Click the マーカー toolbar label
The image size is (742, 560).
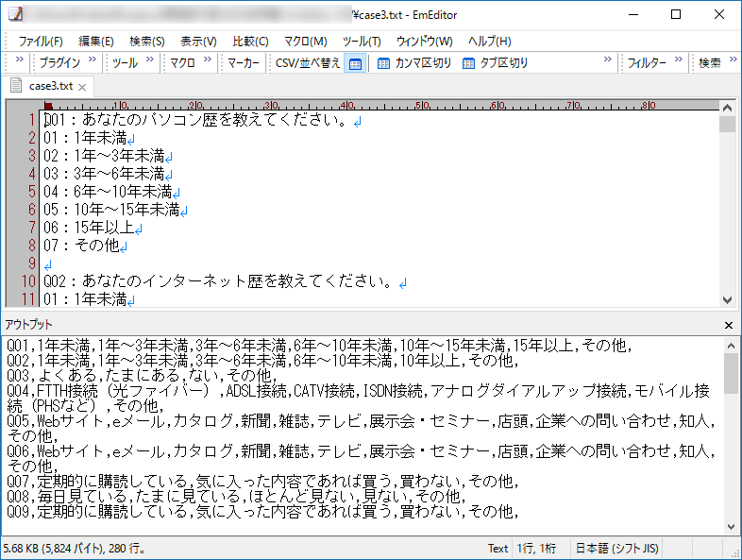point(244,63)
